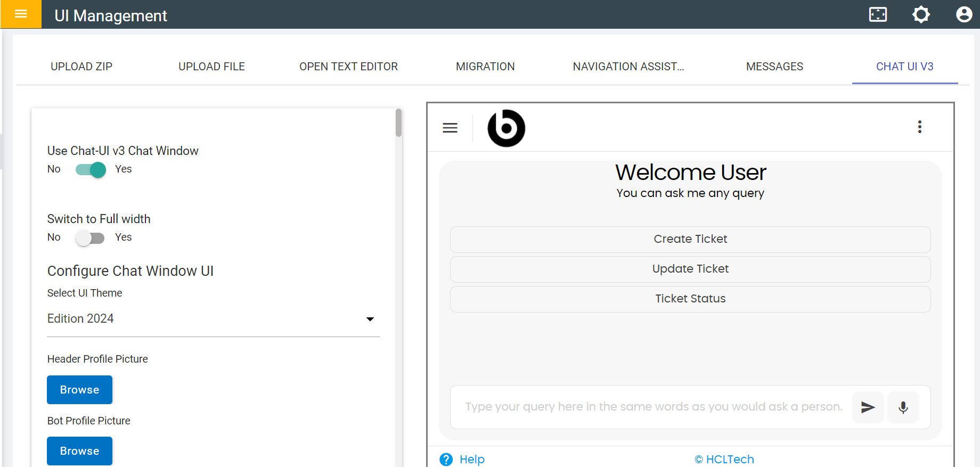The image size is (980, 467).
Task: Open the Navigation Assist tab
Action: click(628, 67)
